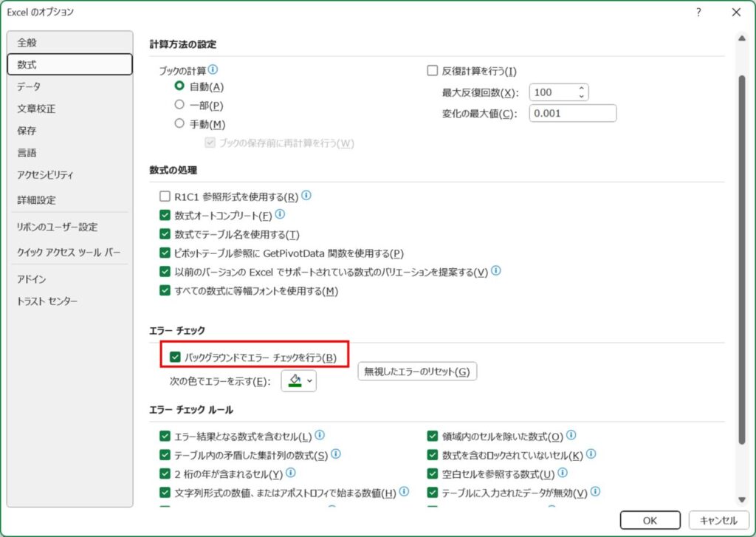This screenshot has width=756, height=537.
Task: Show info tooltip for R1C1 参照形式
Action: 306,196
